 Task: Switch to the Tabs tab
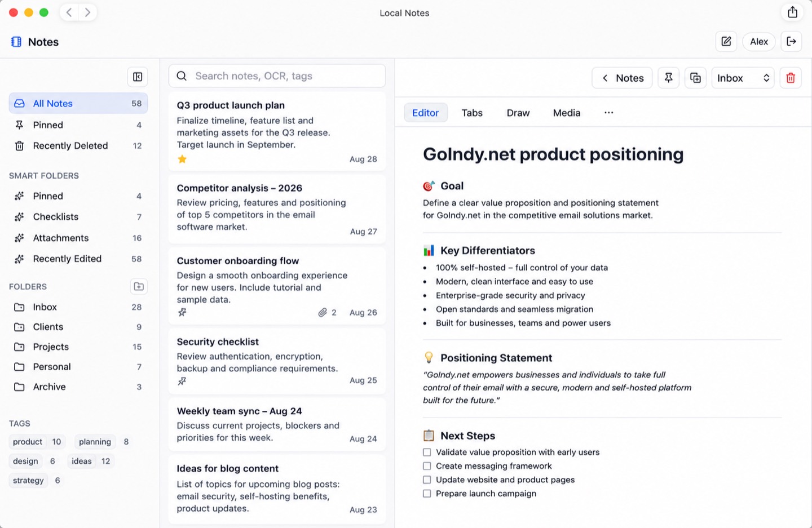(472, 113)
